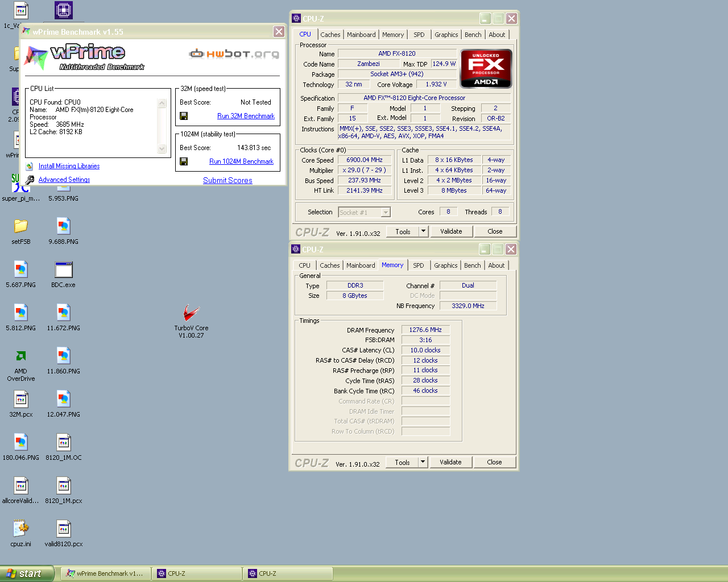The height and width of the screenshot is (582, 728).
Task: Click Validate button in lower CPU-Z
Action: [450, 462]
